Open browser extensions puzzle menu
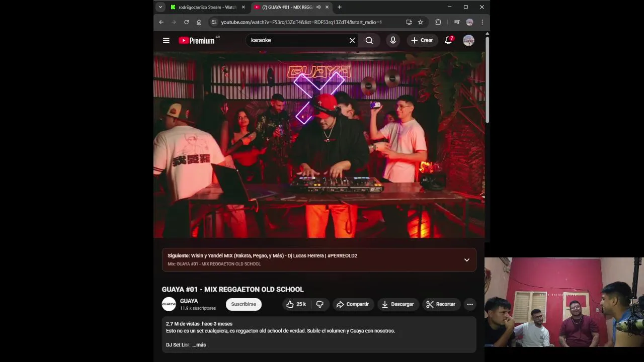 coord(438,22)
